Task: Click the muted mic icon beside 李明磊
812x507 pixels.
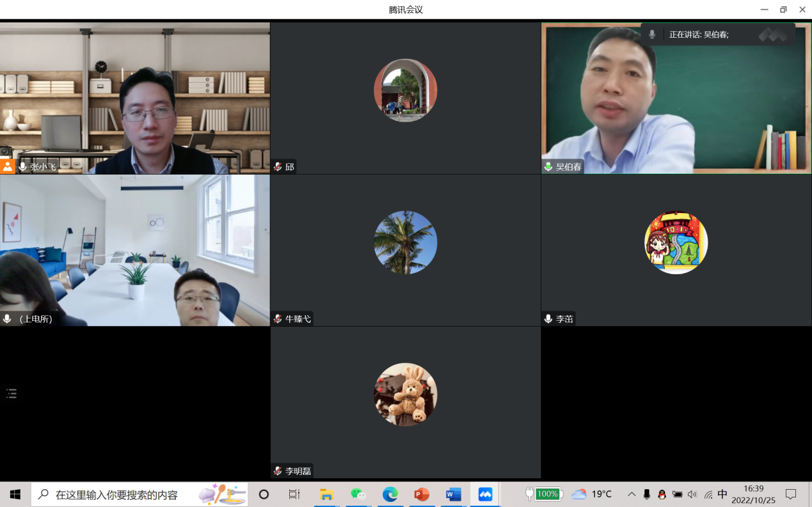Action: (x=278, y=471)
